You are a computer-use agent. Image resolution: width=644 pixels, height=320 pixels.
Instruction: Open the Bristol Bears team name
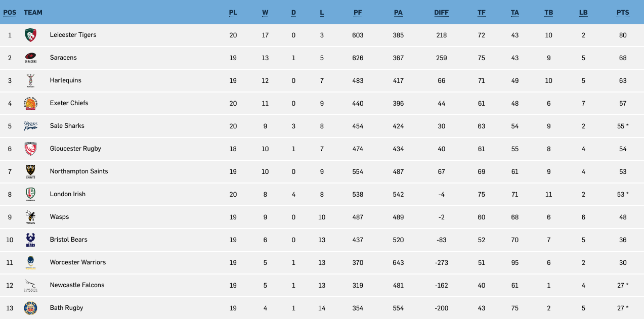pos(69,240)
